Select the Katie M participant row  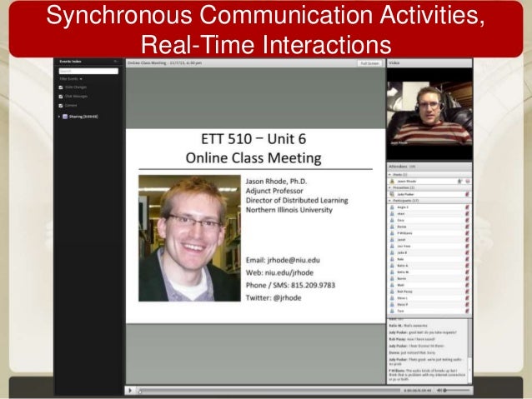point(429,272)
